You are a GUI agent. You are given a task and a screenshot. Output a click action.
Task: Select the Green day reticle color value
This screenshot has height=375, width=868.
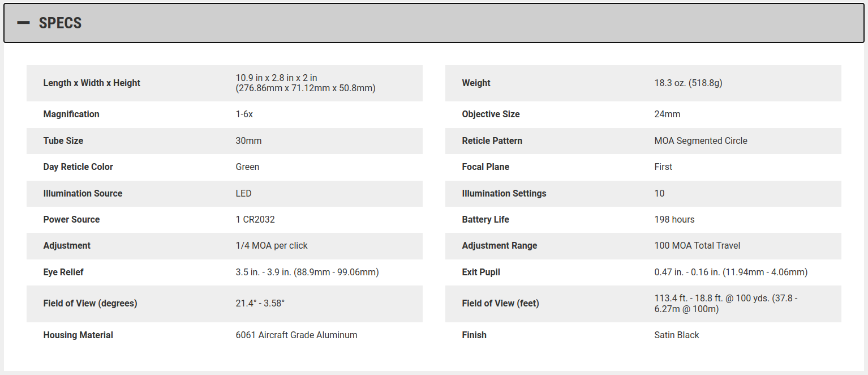(247, 167)
